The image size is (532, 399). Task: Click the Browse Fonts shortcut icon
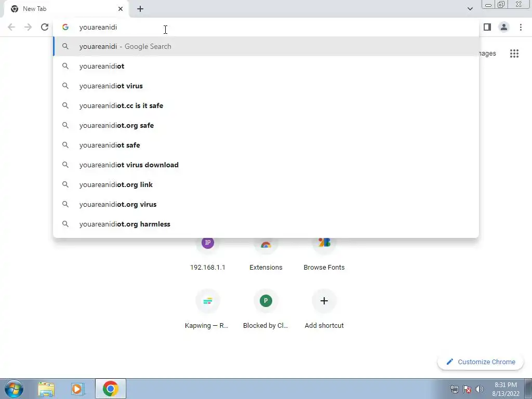coord(324,242)
